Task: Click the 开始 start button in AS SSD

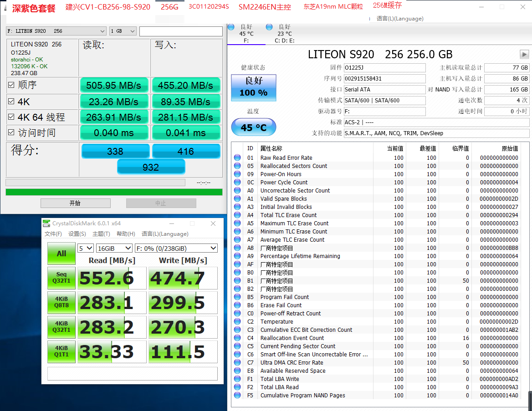Action: click(x=75, y=203)
